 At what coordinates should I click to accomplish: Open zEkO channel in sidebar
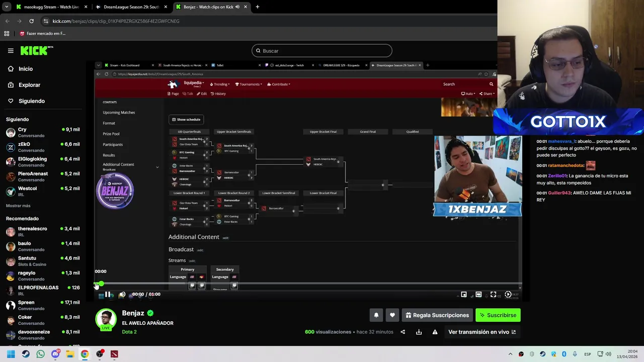click(x=43, y=147)
